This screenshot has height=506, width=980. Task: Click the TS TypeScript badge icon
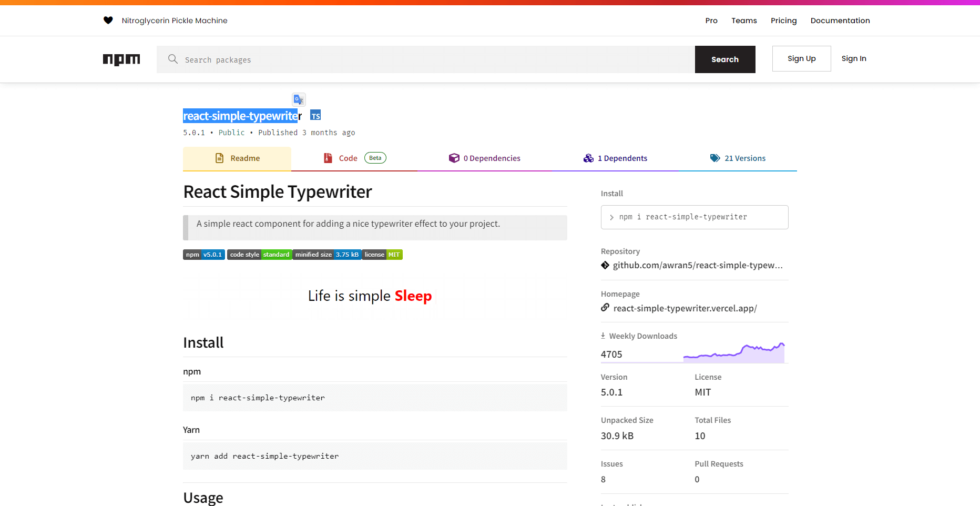click(315, 116)
